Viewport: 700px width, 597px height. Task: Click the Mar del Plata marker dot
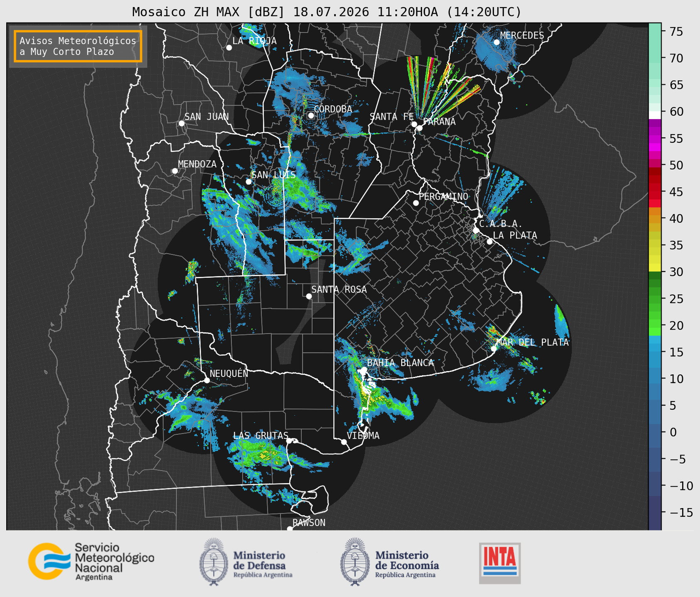pos(493,349)
